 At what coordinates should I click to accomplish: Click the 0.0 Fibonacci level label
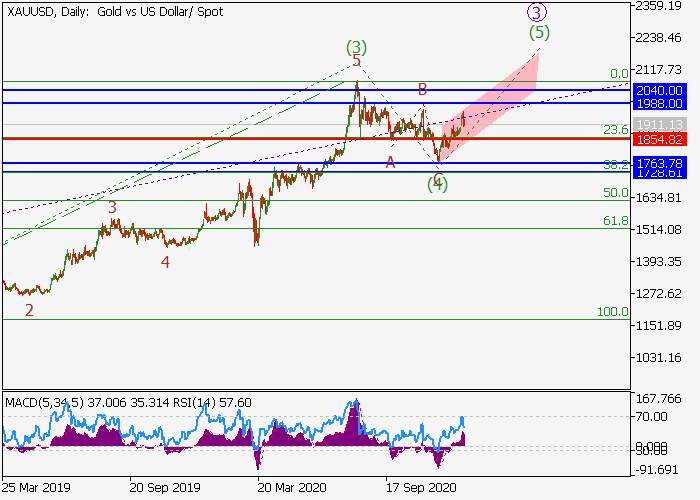pos(619,73)
